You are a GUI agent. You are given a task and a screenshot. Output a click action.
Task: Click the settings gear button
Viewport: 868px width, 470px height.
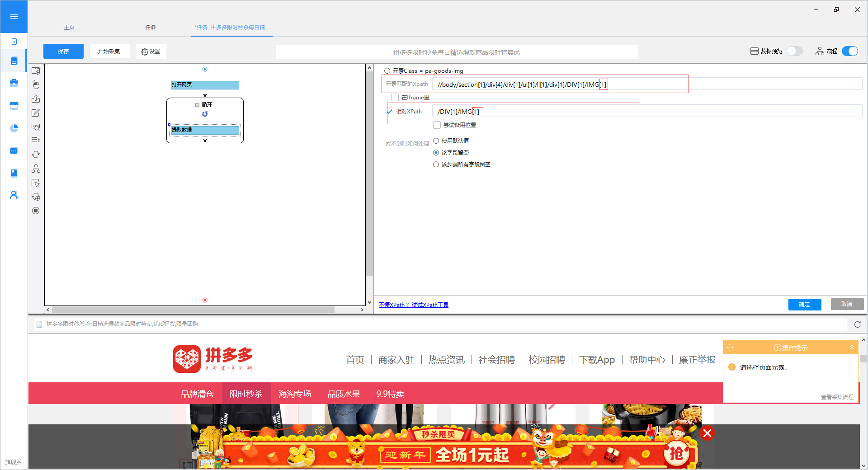pyautogui.click(x=151, y=52)
